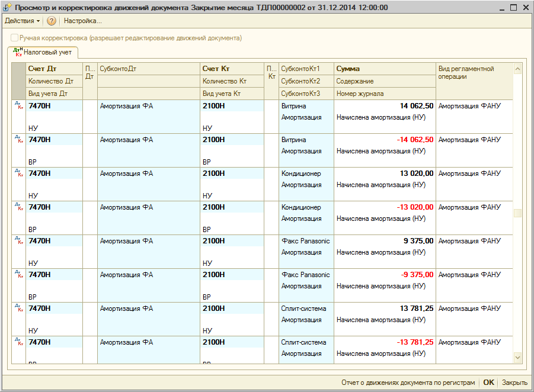The width and height of the screenshot is (534, 392).
Task: Click Дт/Кт icon of -14 062,50 row
Action: (18, 140)
